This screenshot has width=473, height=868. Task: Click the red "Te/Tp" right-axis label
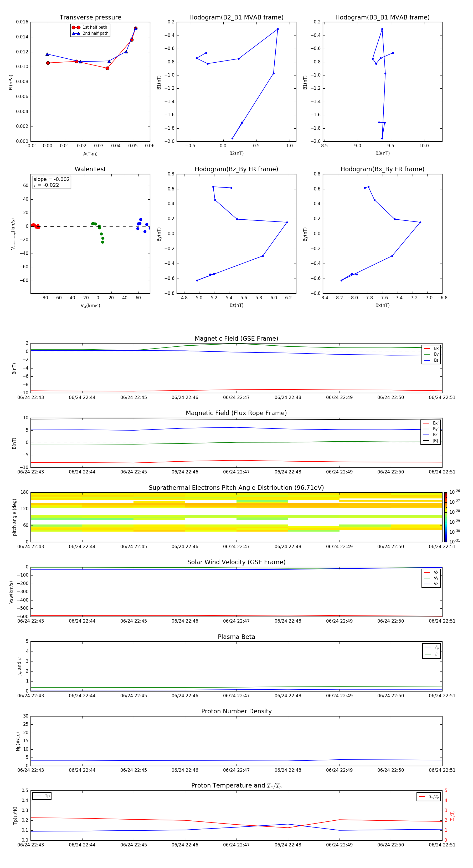click(x=453, y=815)
